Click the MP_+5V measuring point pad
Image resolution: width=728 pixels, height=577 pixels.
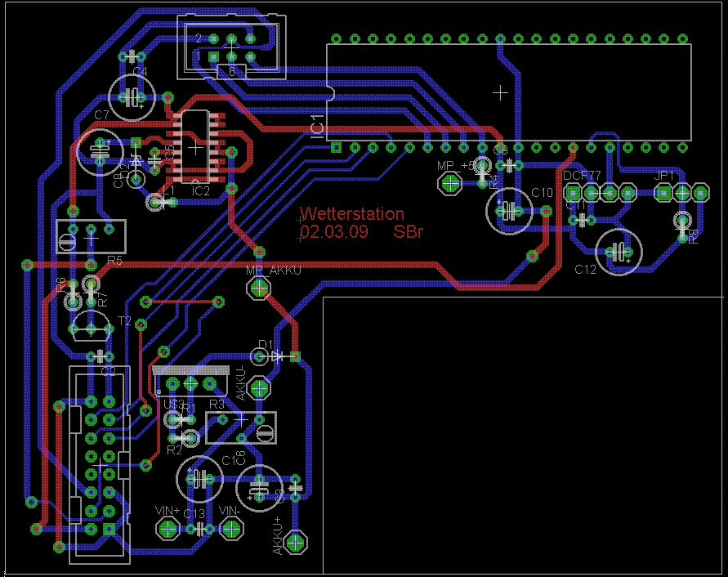(450, 183)
